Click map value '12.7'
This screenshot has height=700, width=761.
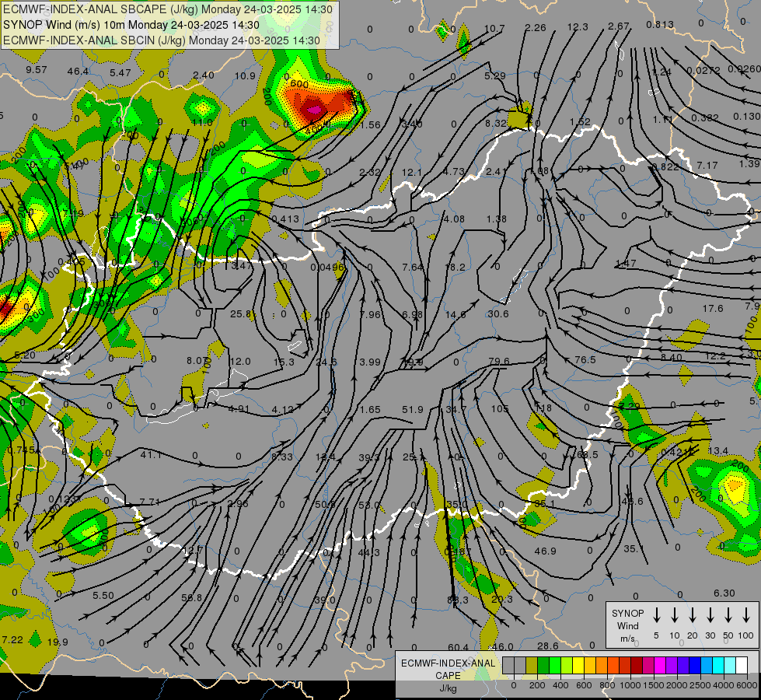(x=193, y=551)
